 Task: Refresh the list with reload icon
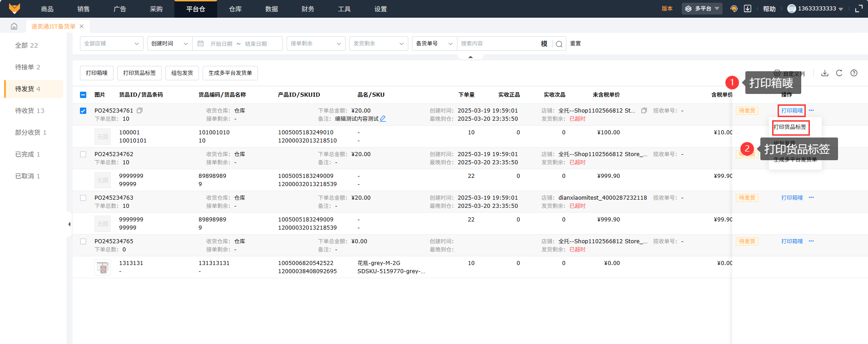pos(839,73)
